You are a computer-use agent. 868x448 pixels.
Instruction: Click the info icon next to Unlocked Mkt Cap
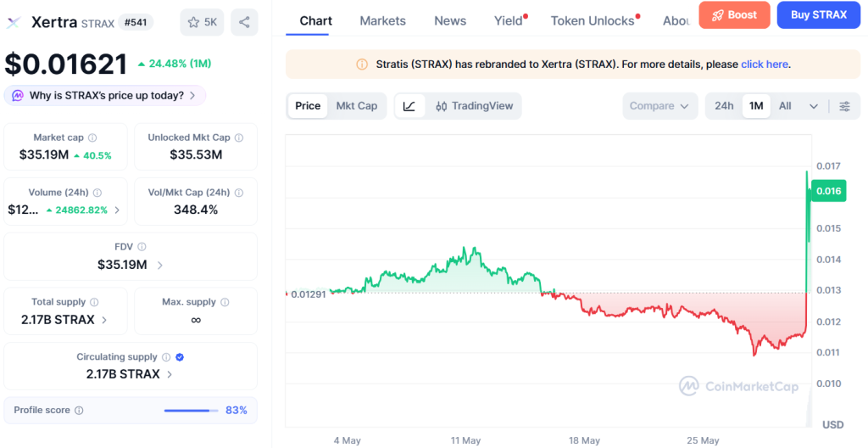[x=239, y=137]
